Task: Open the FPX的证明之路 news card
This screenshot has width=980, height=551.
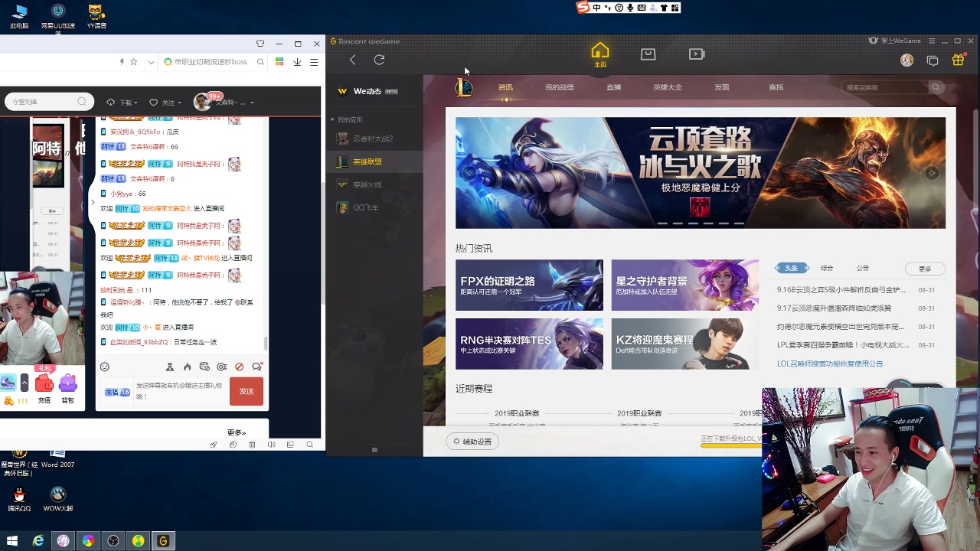Action: coord(529,285)
